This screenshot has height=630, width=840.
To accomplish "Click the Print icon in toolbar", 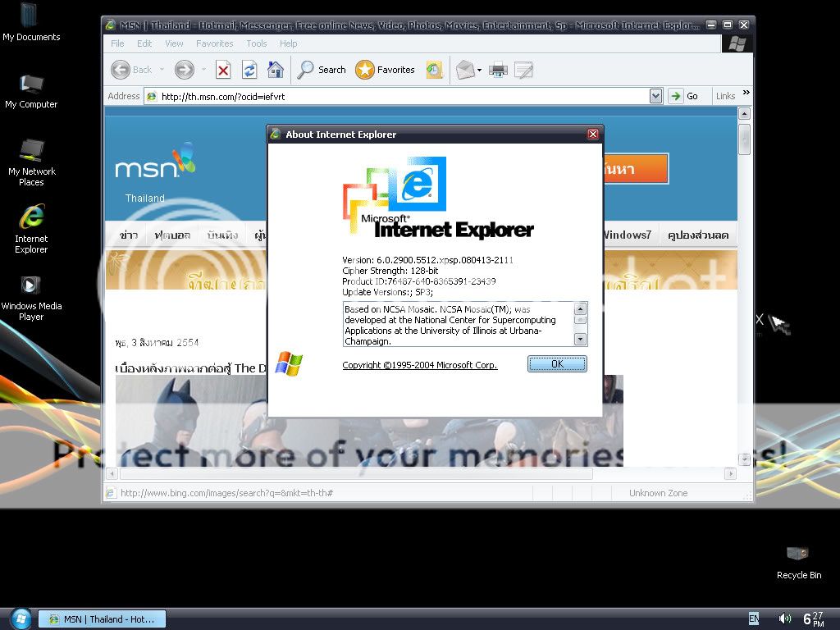I will click(498, 70).
